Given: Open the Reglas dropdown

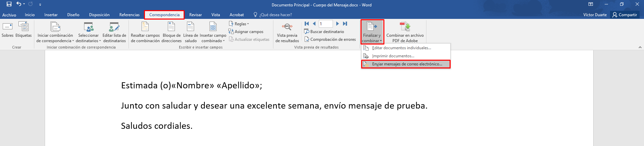Looking at the screenshot, I should [x=239, y=24].
